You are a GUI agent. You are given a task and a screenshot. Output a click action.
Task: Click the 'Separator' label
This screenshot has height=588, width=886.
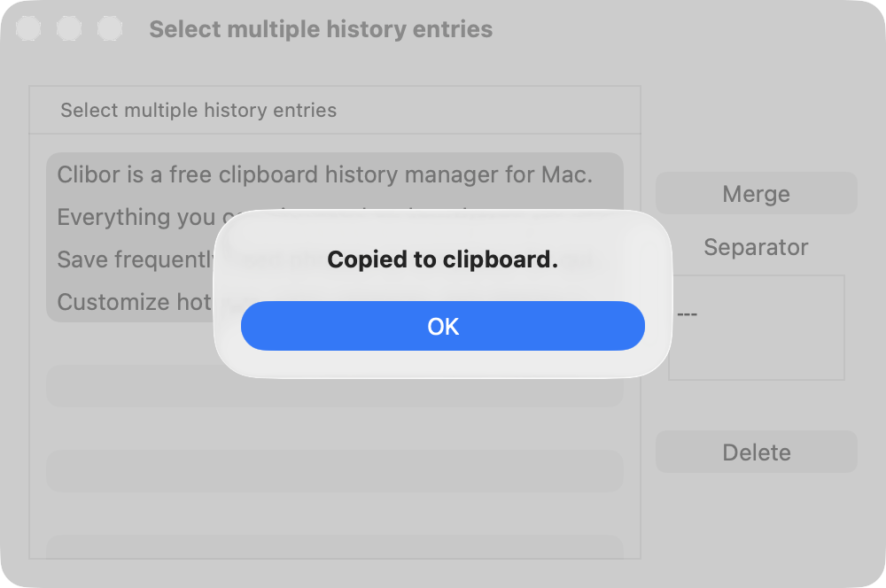click(756, 247)
